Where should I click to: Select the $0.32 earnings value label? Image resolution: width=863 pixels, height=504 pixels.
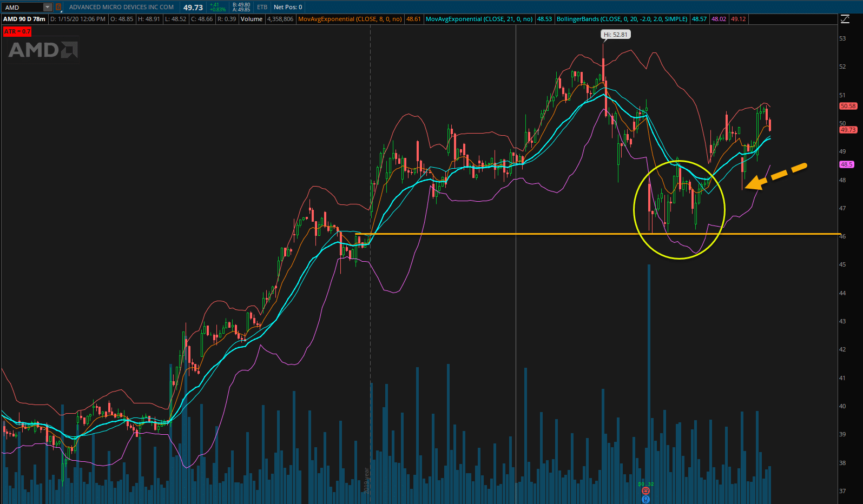[x=645, y=484]
